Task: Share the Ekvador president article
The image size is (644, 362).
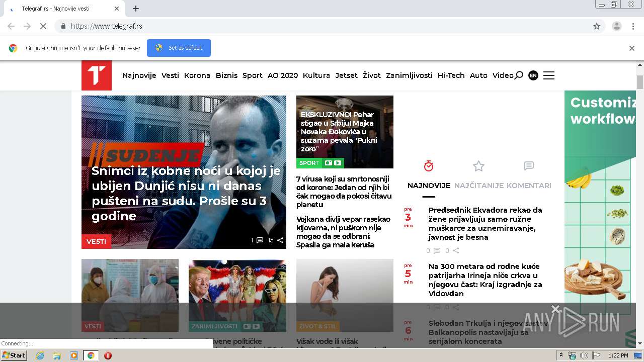Action: (456, 250)
